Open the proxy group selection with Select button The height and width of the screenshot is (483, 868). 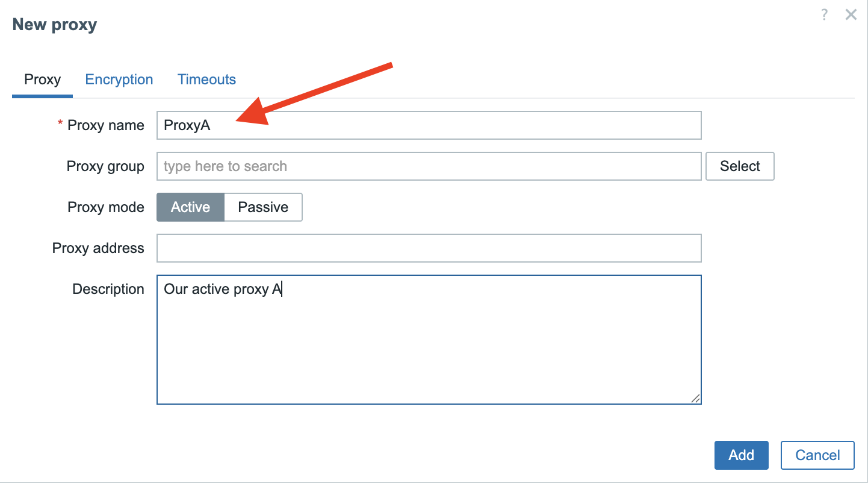[x=740, y=166]
